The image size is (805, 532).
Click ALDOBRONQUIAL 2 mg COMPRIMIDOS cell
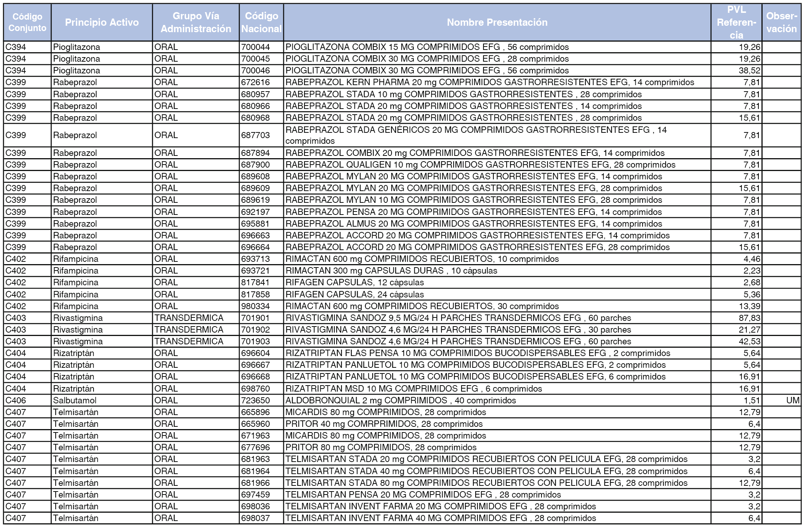497,400
